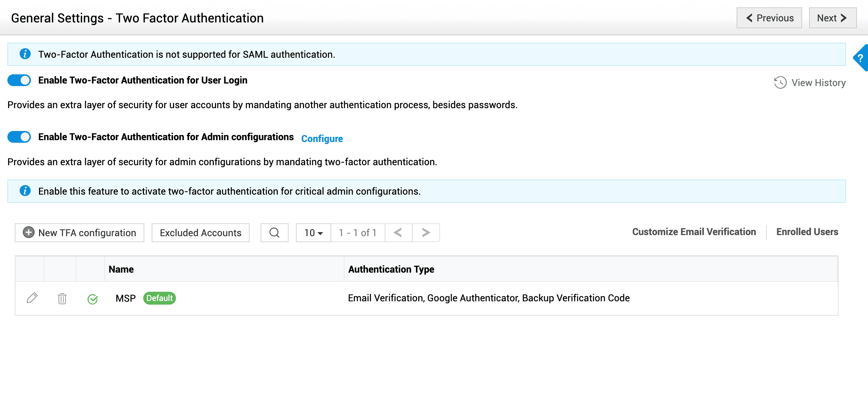Open Enrolled Users tab
Screen dimensions: 868x401
click(807, 232)
